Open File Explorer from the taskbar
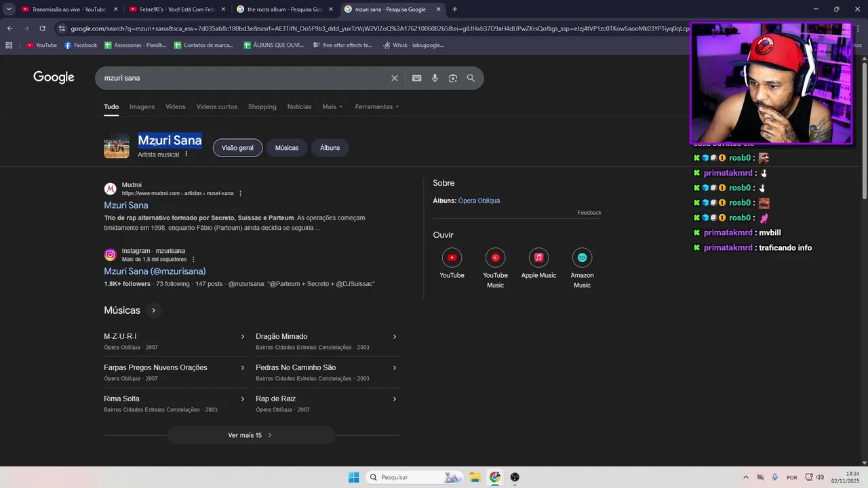This screenshot has height=488, width=868. (475, 477)
